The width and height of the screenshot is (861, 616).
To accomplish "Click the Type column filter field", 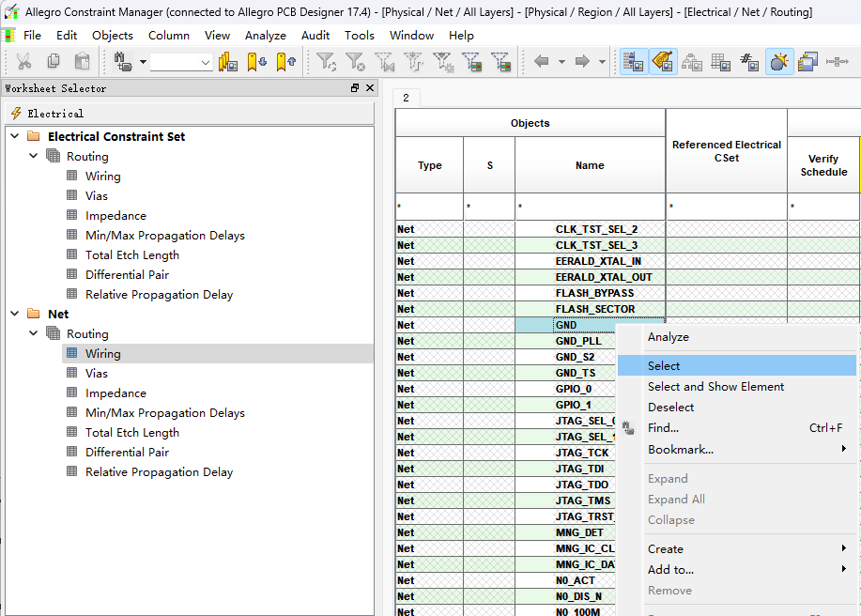I will point(429,207).
